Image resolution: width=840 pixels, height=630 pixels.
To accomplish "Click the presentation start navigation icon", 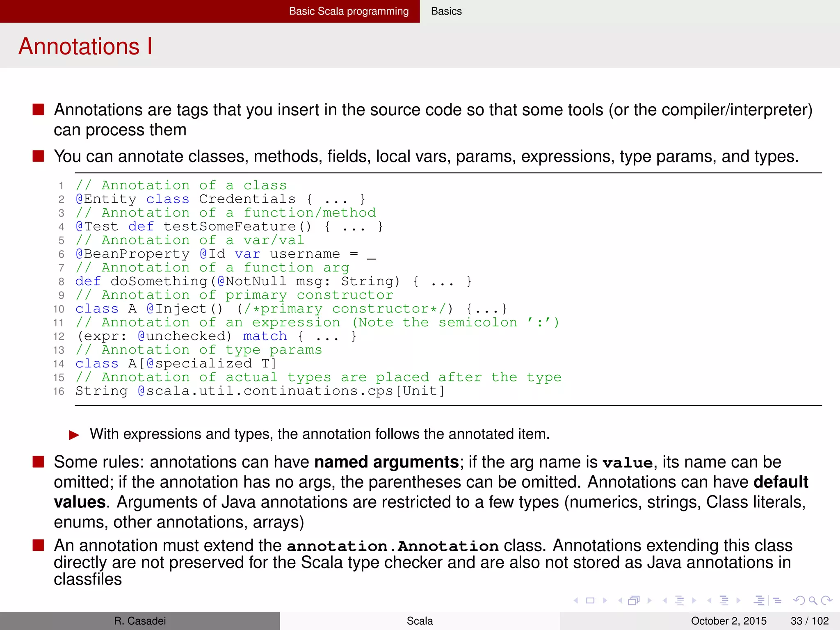I will [760, 600].
